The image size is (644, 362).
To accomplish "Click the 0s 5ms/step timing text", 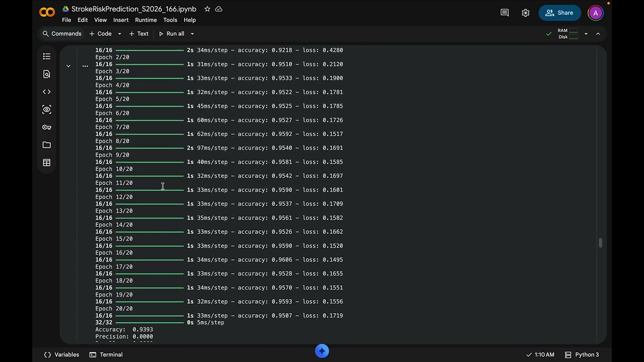I will coord(205,323).
